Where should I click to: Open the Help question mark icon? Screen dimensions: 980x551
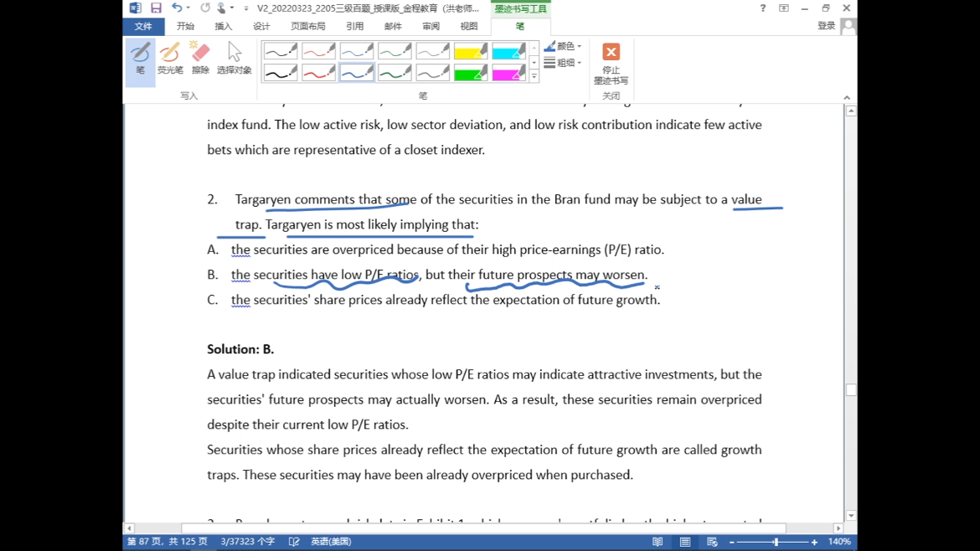click(x=762, y=8)
